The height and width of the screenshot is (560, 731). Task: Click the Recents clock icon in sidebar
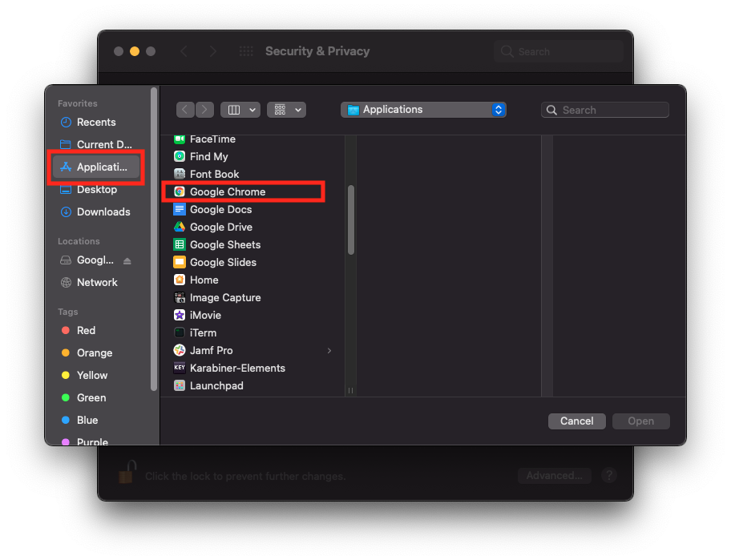[x=67, y=122]
